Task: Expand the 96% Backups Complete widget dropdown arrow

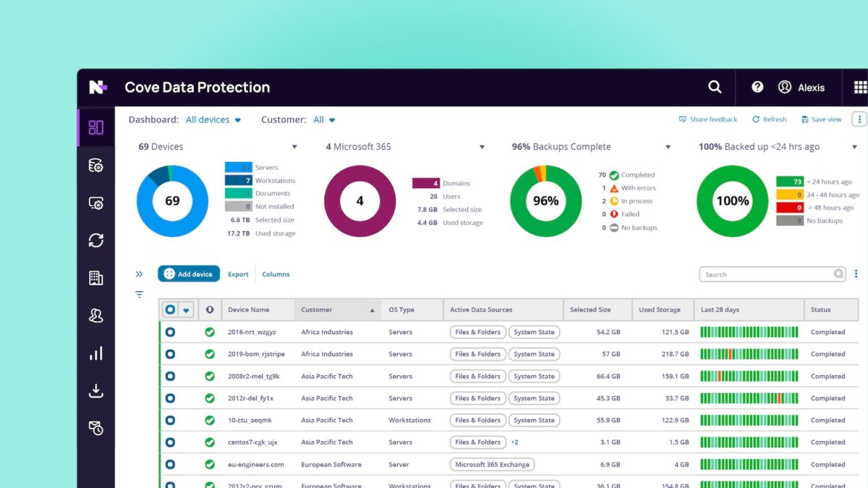Action: click(x=668, y=147)
